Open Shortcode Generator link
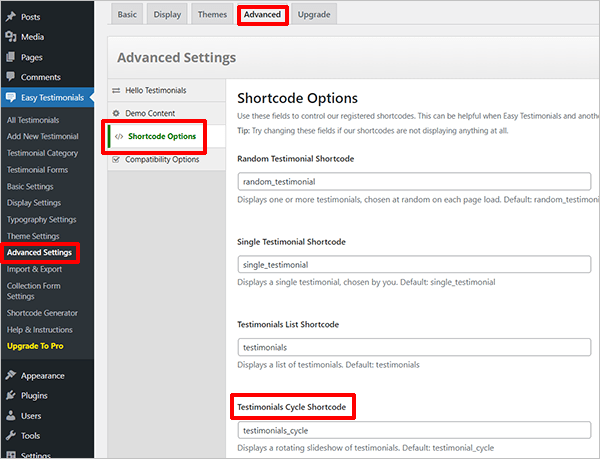Screen dimensions: 600x459 42,313
